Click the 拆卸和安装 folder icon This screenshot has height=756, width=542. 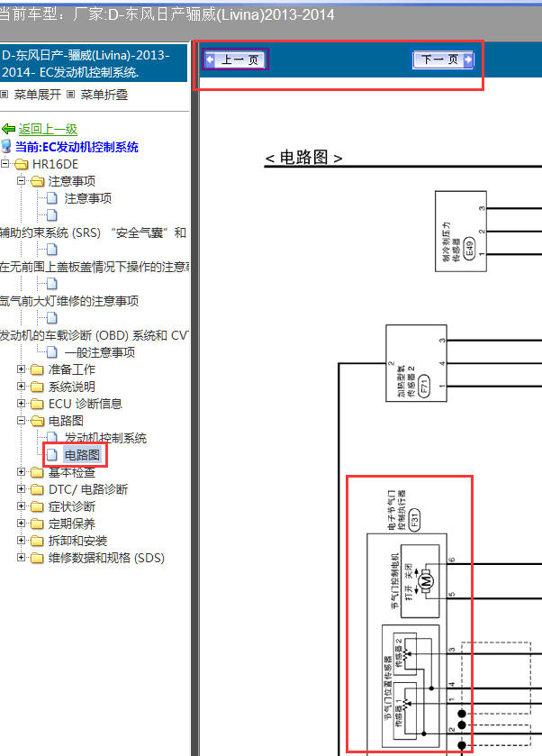click(37, 541)
